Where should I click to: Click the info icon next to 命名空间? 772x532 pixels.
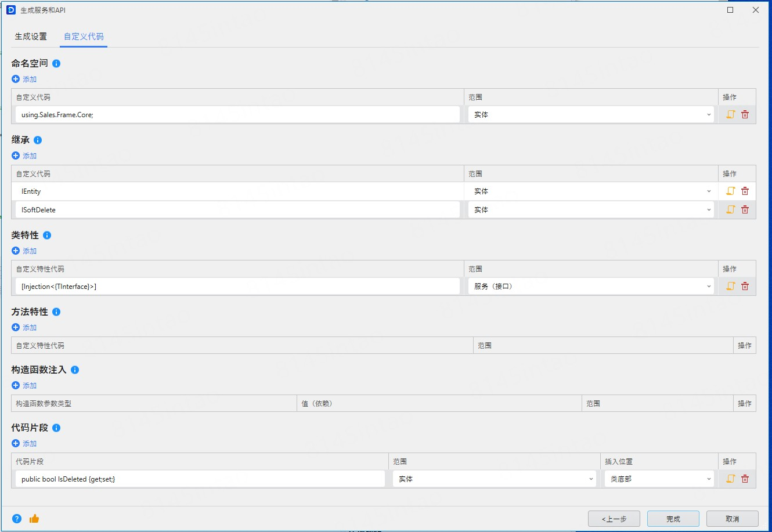tap(56, 63)
